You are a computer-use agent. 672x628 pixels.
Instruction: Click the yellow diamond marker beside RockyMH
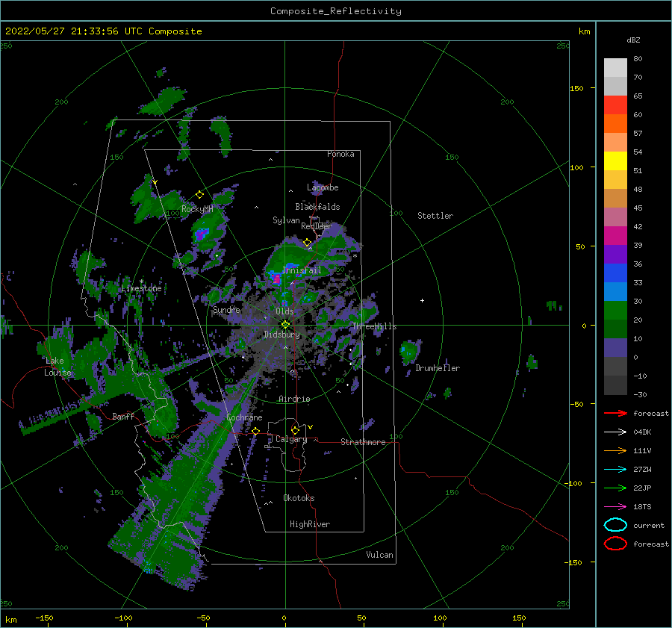click(199, 195)
